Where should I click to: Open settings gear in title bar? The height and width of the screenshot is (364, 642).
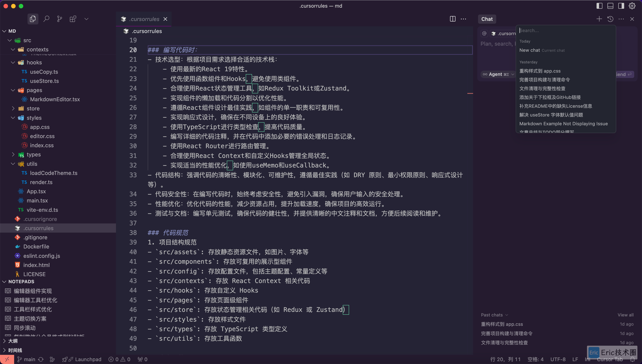[x=632, y=6]
